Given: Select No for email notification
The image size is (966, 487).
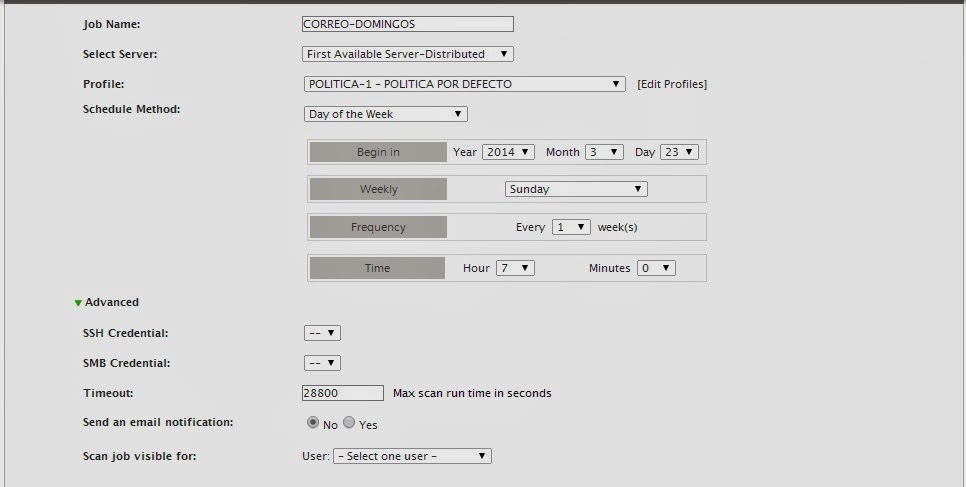Looking at the screenshot, I should (x=313, y=423).
